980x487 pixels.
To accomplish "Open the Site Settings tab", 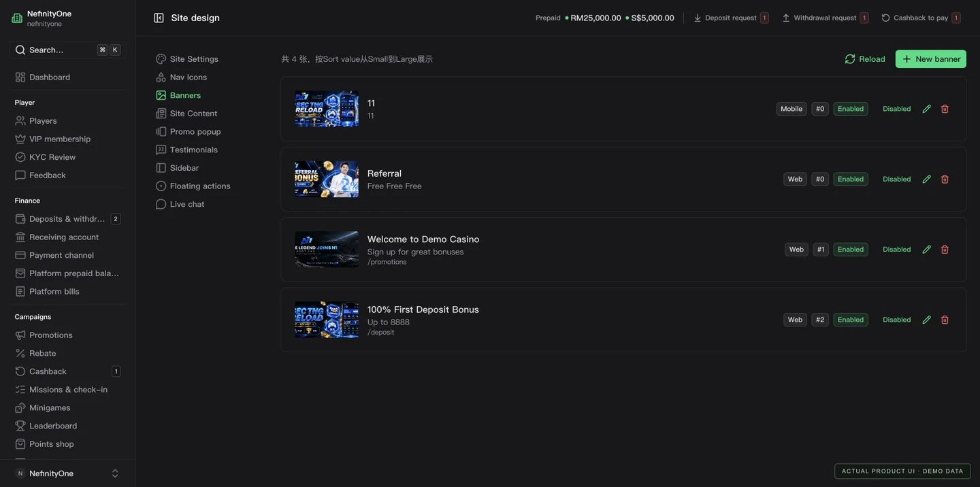I will (x=187, y=59).
